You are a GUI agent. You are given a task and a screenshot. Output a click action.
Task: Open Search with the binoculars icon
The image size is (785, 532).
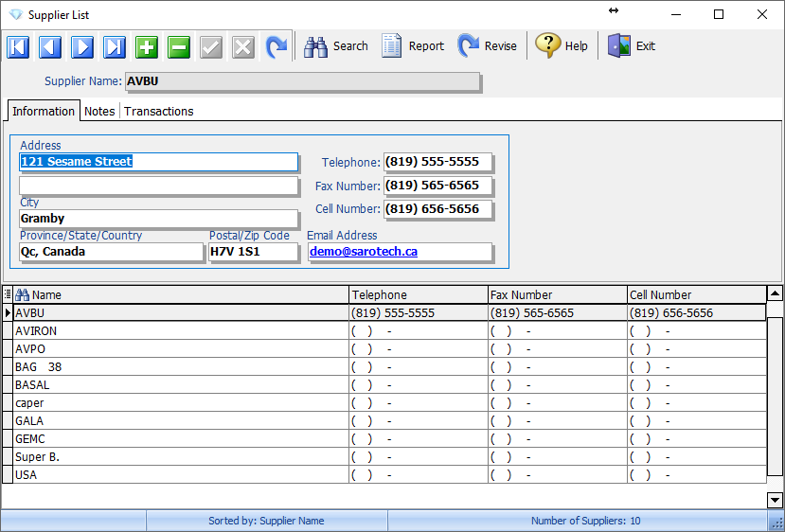pyautogui.click(x=336, y=45)
